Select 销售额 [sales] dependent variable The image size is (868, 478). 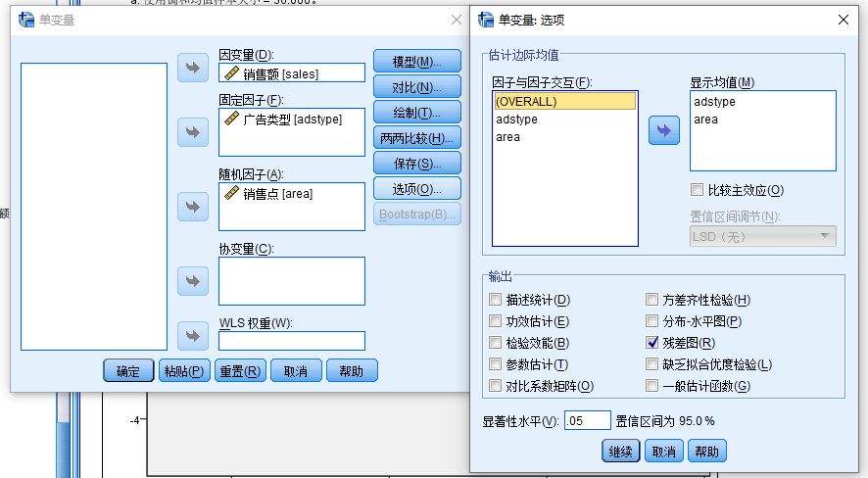pyautogui.click(x=292, y=73)
